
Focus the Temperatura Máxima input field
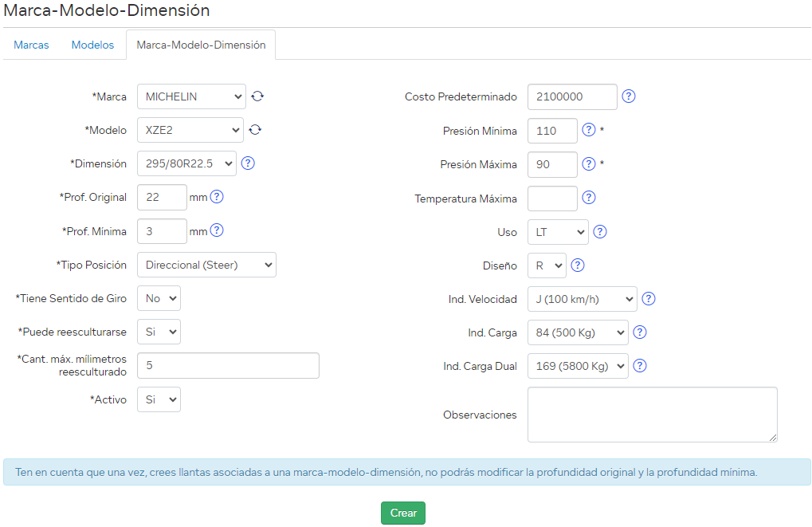pyautogui.click(x=552, y=199)
